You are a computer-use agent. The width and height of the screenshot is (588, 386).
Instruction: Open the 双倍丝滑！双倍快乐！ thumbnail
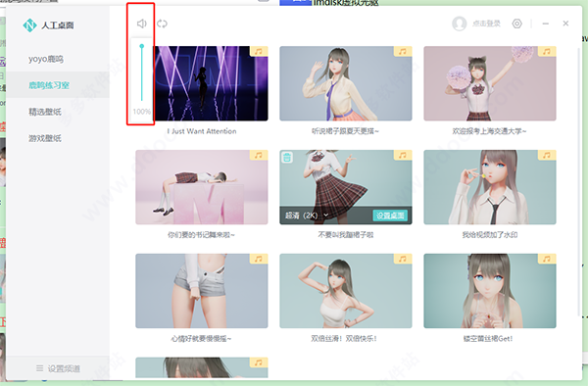point(346,291)
